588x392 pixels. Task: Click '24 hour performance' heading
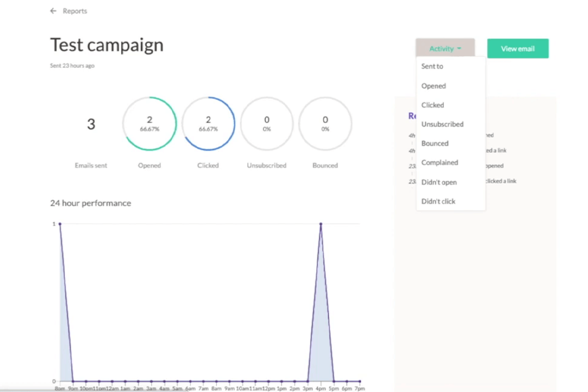tap(91, 203)
